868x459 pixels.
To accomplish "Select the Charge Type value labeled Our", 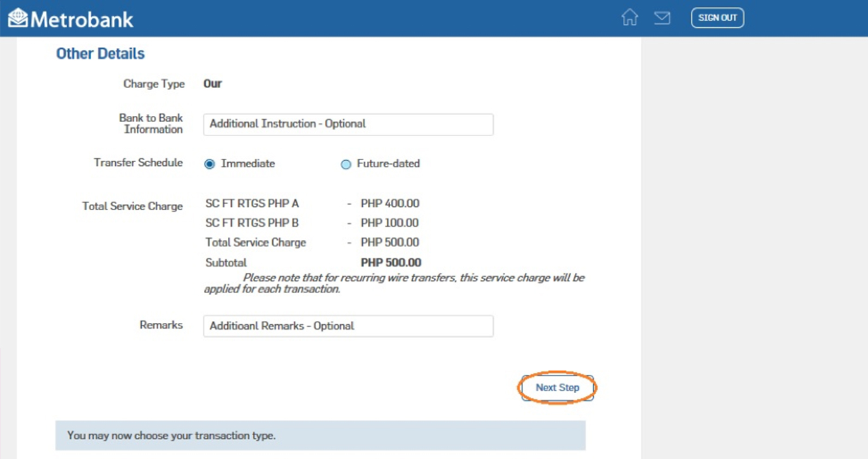I will click(x=213, y=84).
